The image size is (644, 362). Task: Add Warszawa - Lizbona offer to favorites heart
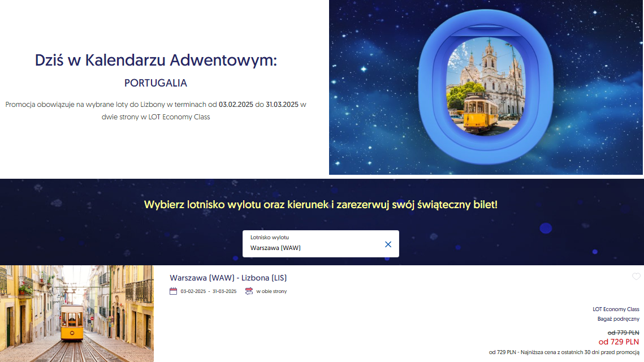(636, 277)
